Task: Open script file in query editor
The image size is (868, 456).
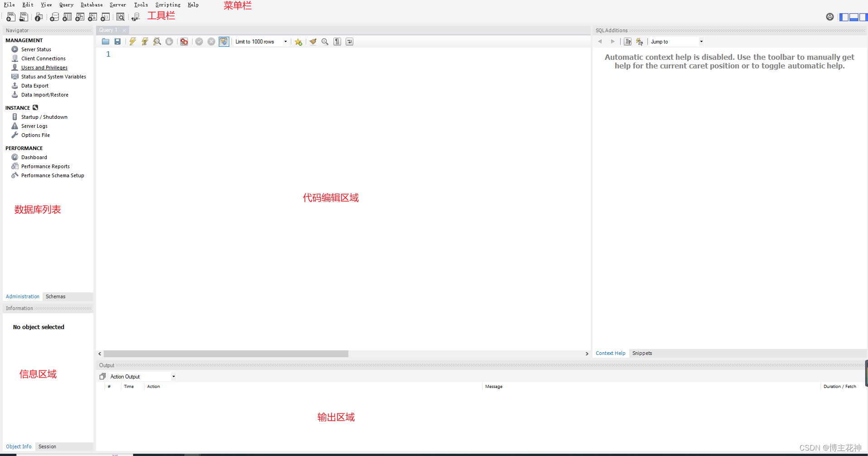Action: pyautogui.click(x=106, y=42)
